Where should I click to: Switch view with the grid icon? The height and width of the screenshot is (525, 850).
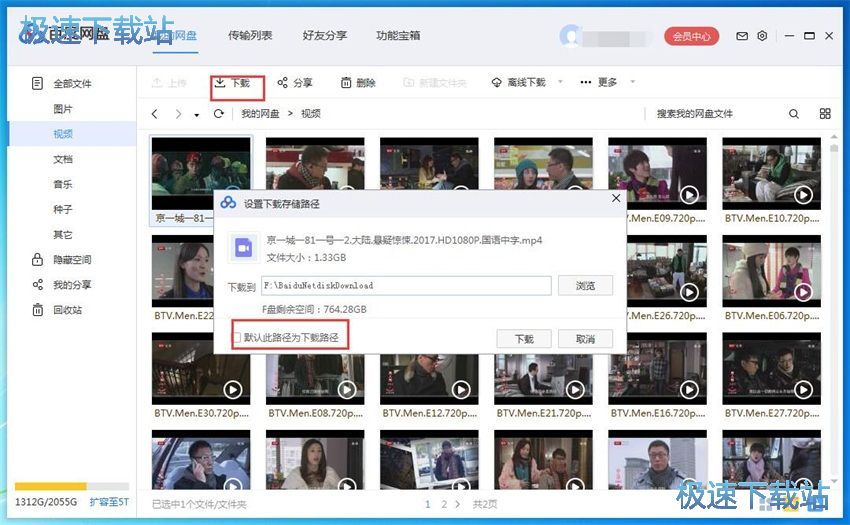[x=825, y=113]
